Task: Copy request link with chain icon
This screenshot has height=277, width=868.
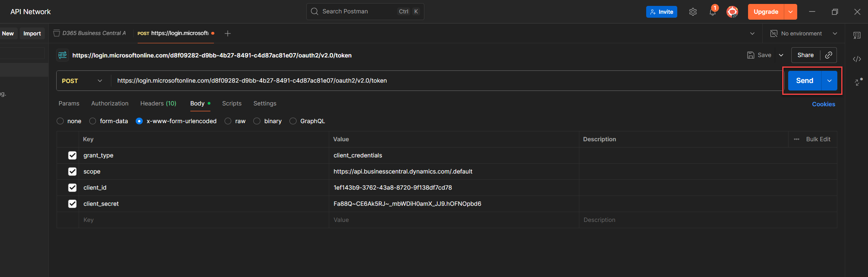Action: [829, 55]
